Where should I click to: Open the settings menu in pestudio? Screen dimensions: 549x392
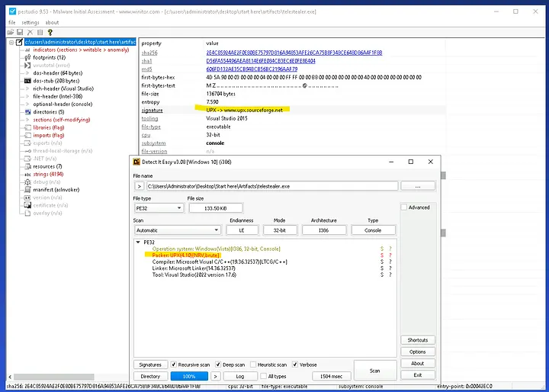tap(30, 22)
